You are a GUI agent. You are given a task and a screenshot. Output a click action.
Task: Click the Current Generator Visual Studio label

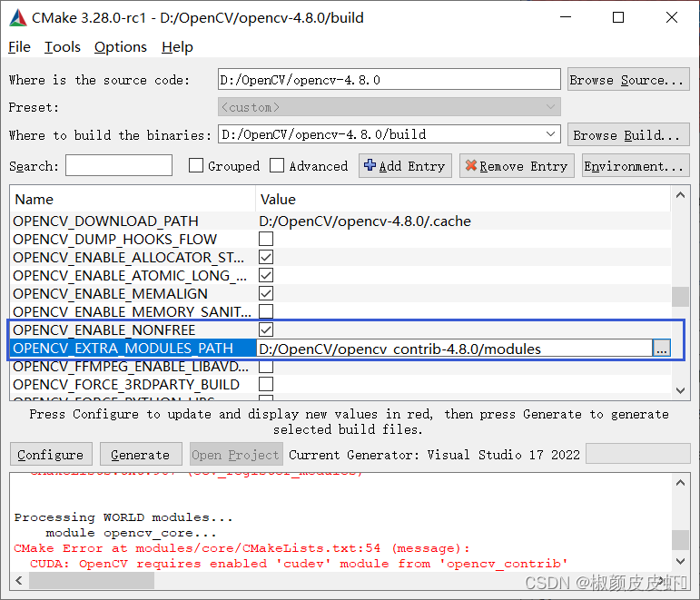click(x=434, y=455)
